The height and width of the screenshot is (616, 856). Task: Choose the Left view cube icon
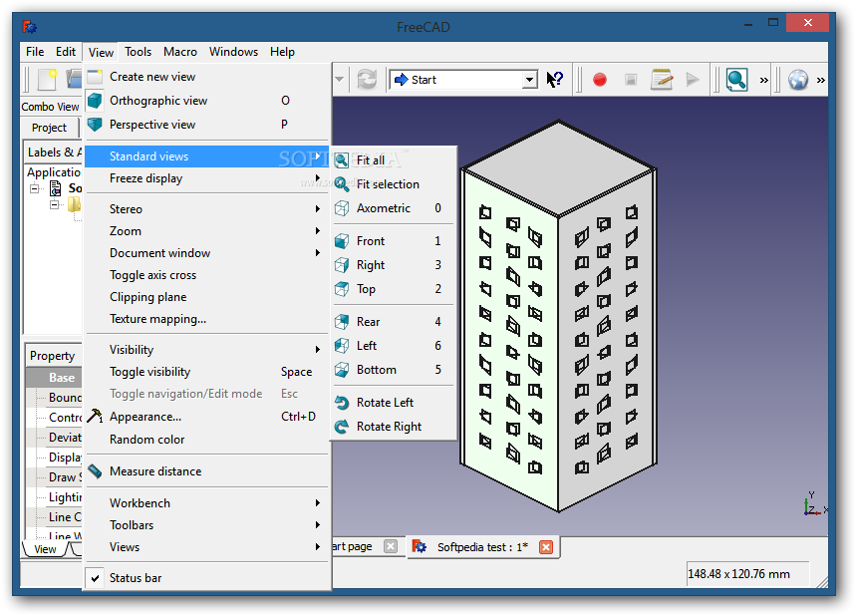342,346
